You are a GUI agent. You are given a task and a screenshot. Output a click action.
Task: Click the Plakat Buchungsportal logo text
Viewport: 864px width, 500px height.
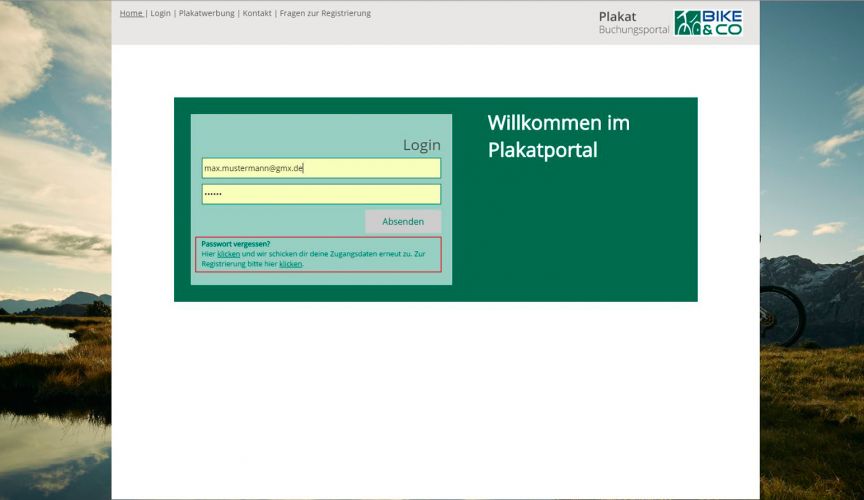[x=633, y=23]
